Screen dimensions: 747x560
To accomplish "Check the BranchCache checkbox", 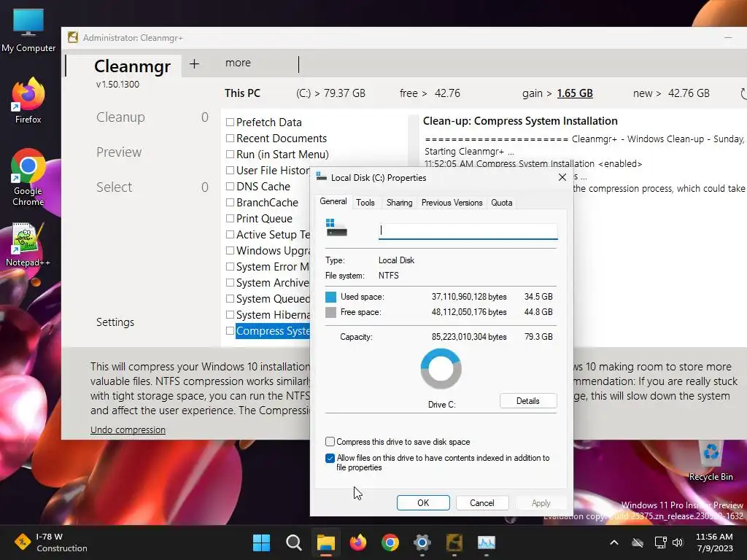I will (x=230, y=203).
